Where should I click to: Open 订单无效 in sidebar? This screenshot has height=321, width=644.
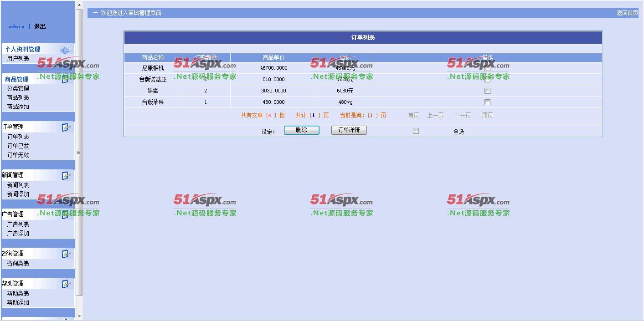click(x=18, y=155)
